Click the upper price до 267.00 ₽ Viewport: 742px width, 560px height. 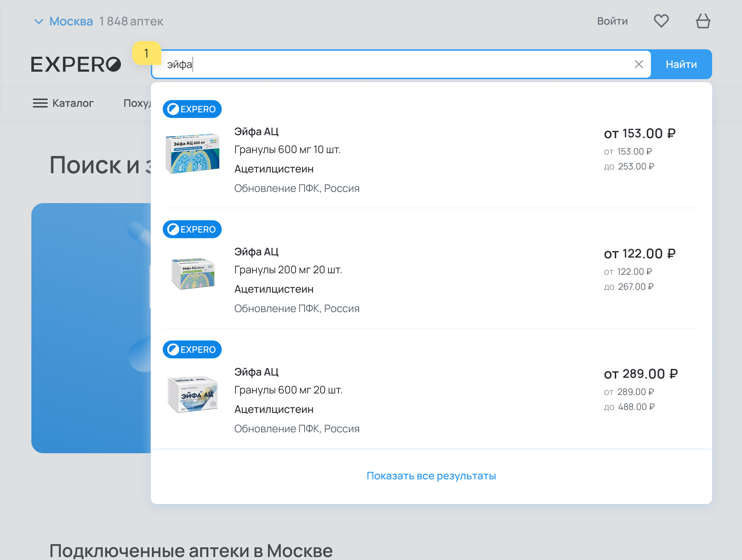(629, 286)
